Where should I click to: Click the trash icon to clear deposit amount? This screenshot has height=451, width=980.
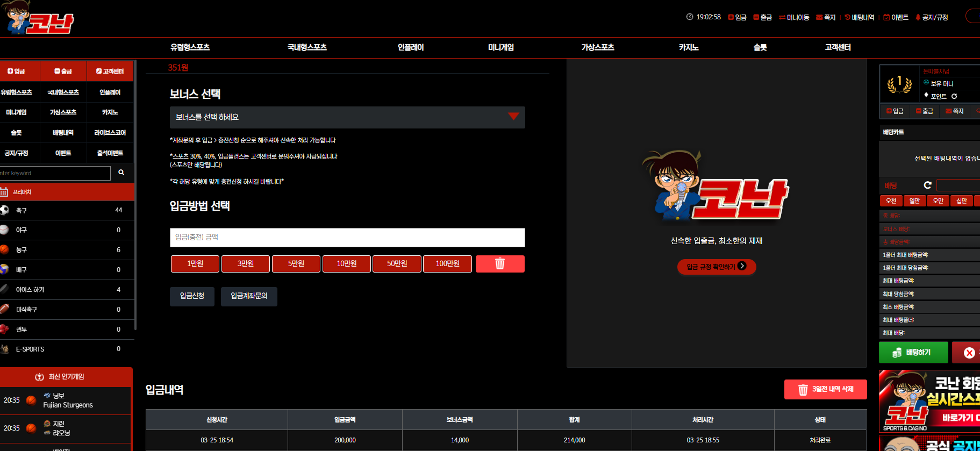pyautogui.click(x=500, y=264)
